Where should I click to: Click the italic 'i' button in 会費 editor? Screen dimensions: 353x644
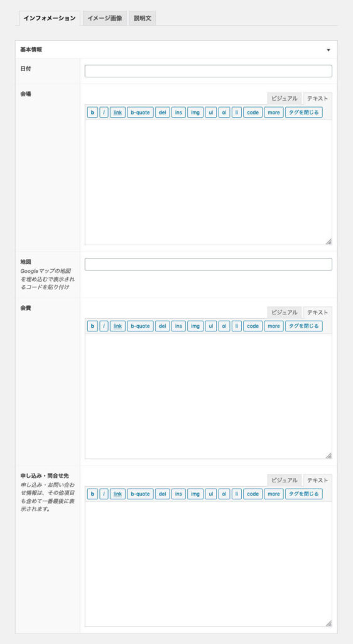coord(104,326)
